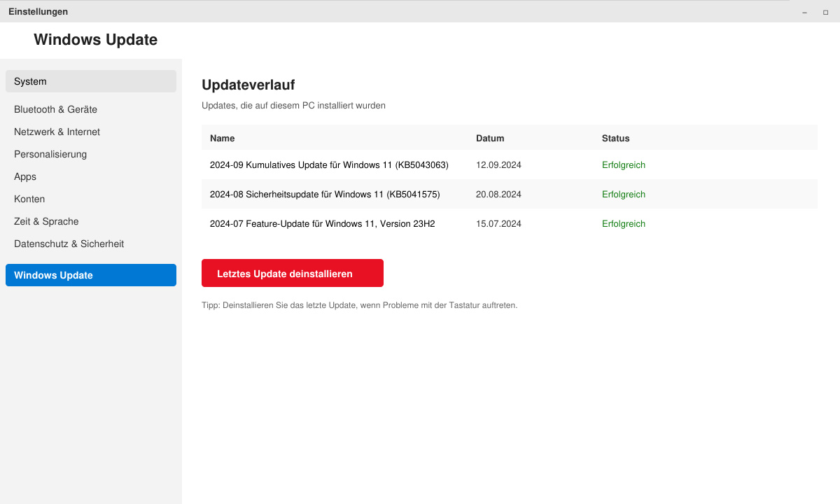Image resolution: width=840 pixels, height=504 pixels.
Task: Click Erfolgreich status for KB5041575
Action: pos(624,195)
